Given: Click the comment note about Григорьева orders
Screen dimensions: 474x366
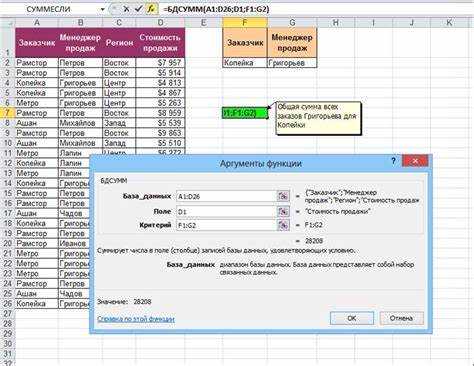Looking at the screenshot, I should pyautogui.click(x=318, y=118).
